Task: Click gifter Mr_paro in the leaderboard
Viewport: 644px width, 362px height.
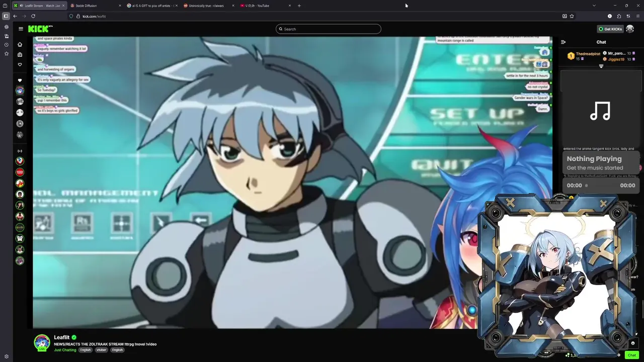Action: [x=616, y=53]
